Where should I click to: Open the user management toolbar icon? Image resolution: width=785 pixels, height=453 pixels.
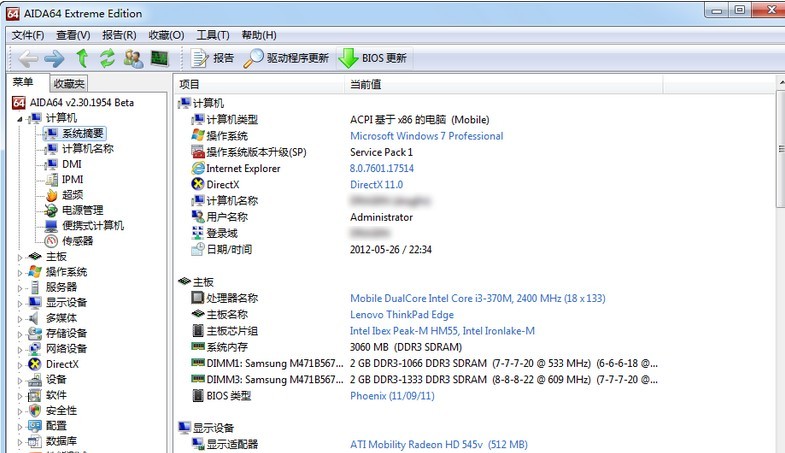tap(133, 59)
